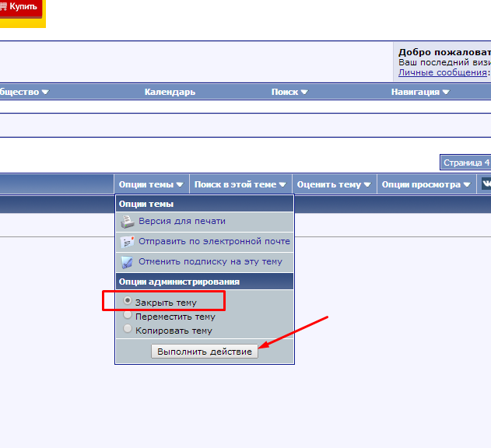The image size is (491, 448).
Task: Open the Опции просмотра dropdown
Action: [426, 184]
